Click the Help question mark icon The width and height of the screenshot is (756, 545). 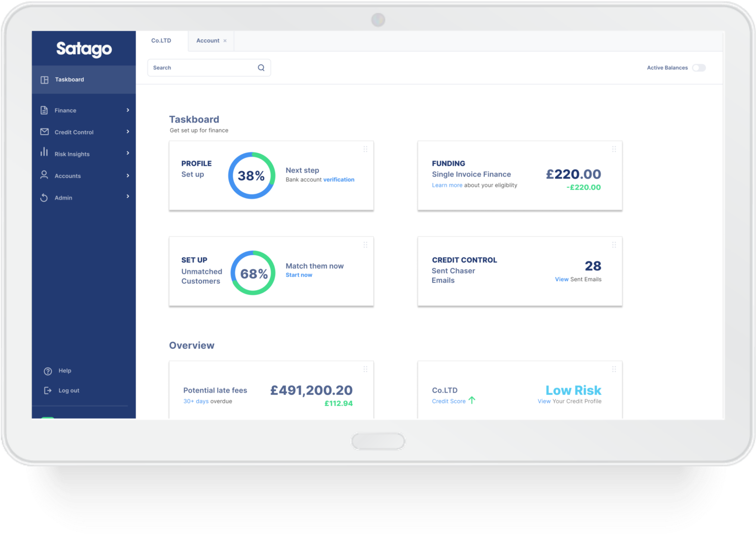coord(48,371)
